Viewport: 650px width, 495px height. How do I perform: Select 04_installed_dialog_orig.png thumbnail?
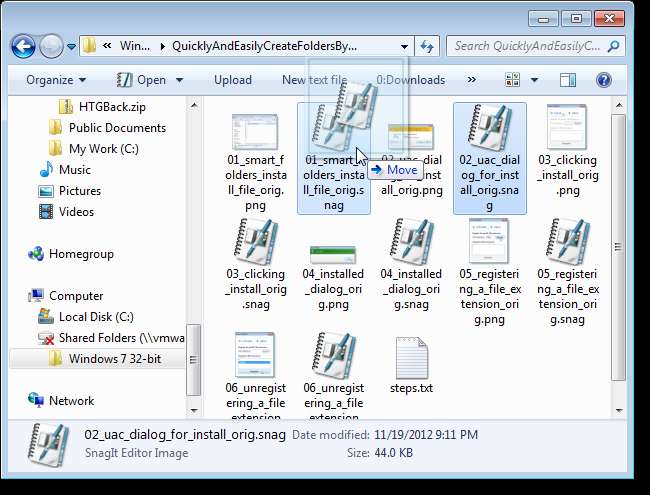[333, 255]
